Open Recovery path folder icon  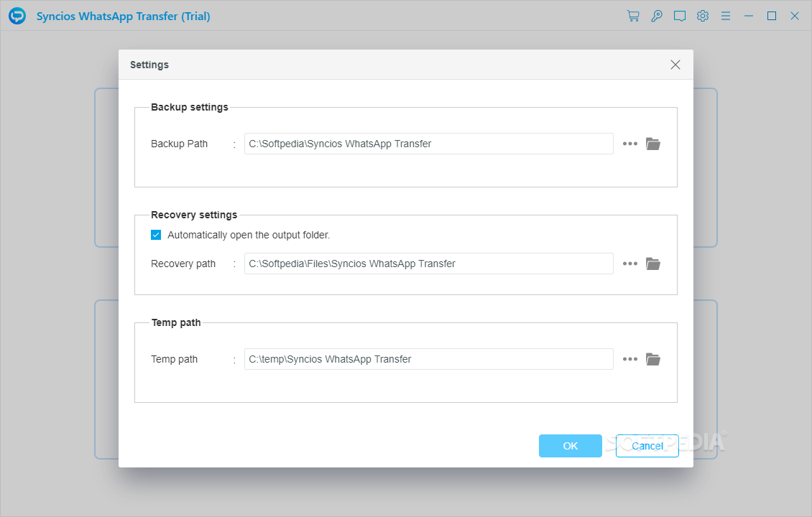[653, 264]
